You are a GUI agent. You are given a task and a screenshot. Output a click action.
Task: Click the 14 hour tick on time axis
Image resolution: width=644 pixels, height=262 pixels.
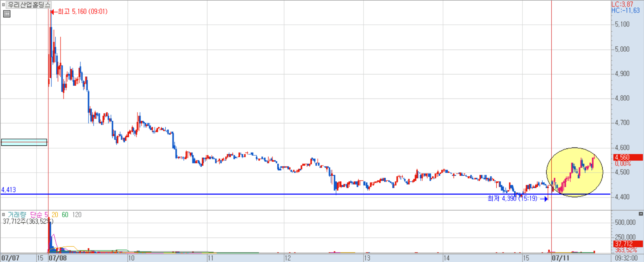(x=447, y=258)
